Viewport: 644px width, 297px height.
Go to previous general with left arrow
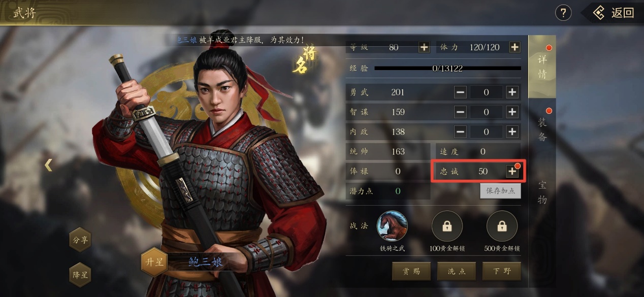pyautogui.click(x=48, y=165)
